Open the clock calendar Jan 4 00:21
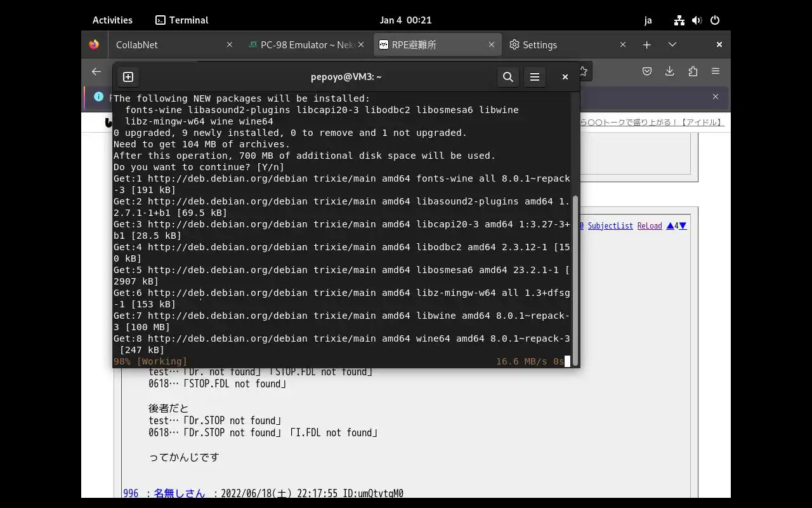 pyautogui.click(x=405, y=20)
